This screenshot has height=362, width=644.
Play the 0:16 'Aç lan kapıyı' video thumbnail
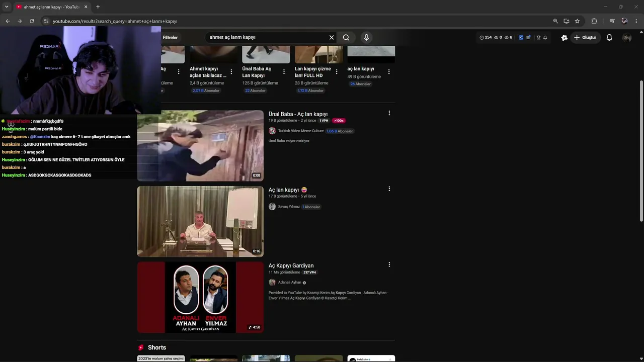[200, 222]
